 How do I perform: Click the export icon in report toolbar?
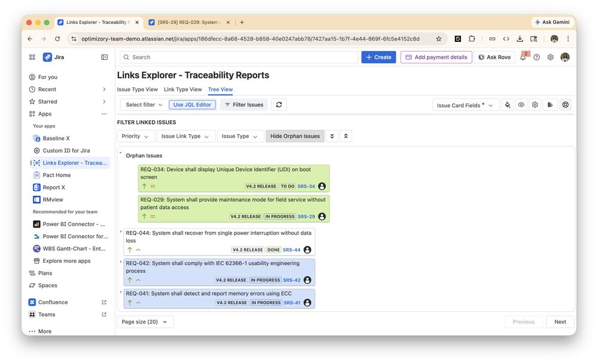click(x=550, y=105)
